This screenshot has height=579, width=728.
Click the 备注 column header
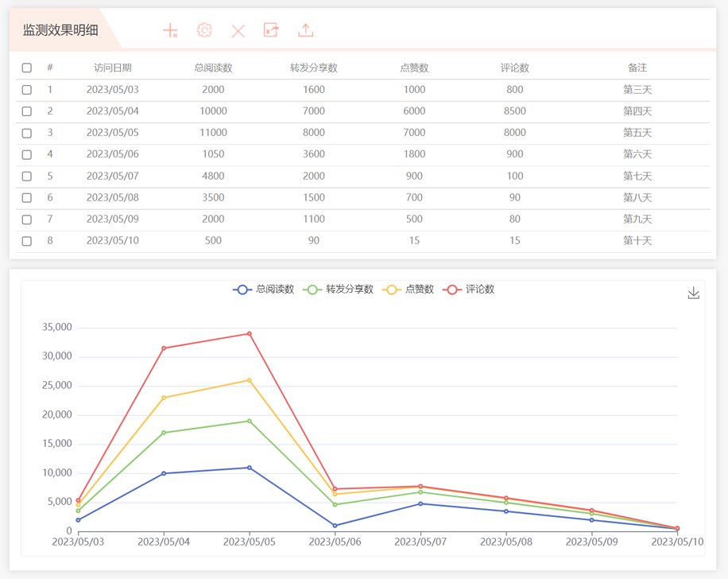pyautogui.click(x=637, y=68)
